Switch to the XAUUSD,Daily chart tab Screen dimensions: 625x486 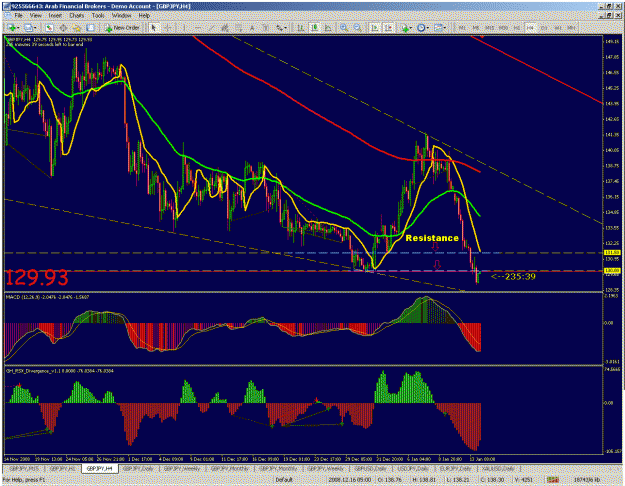pos(498,468)
